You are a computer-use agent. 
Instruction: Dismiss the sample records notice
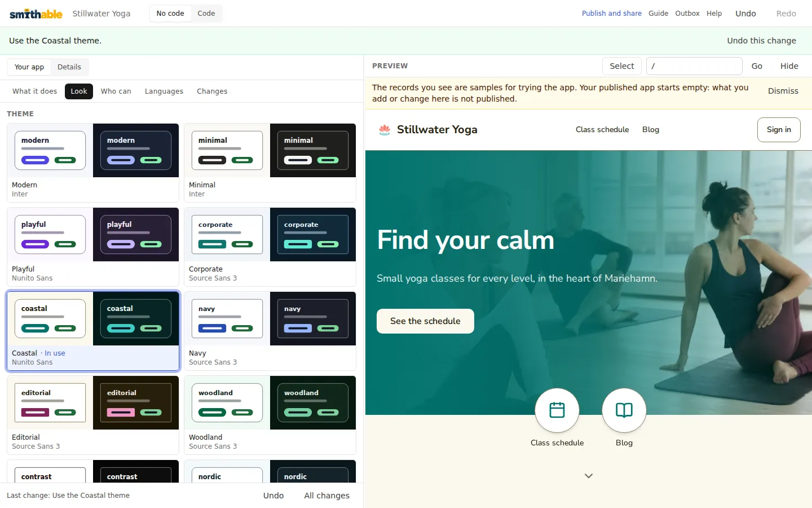coord(783,91)
